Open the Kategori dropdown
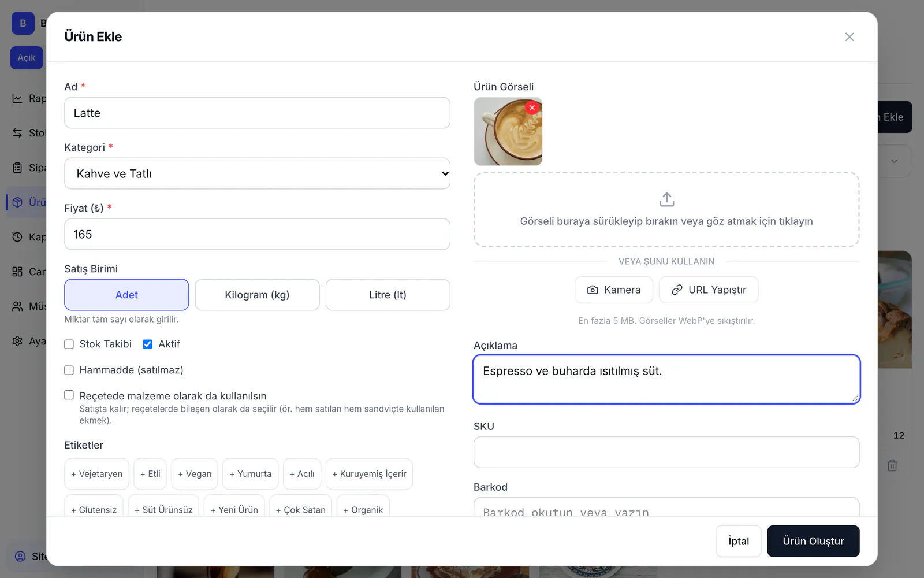The width and height of the screenshot is (924, 578). [257, 173]
